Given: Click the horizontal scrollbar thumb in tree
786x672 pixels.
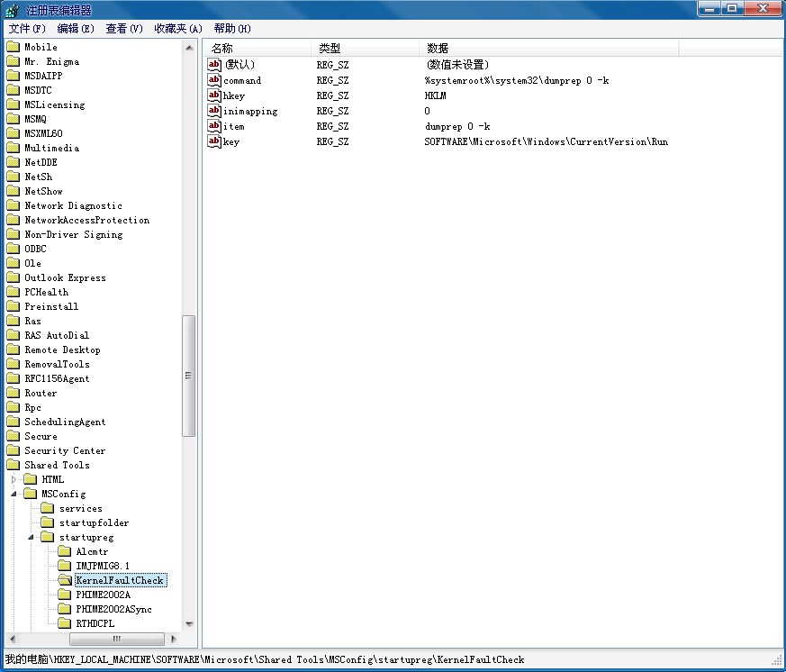Looking at the screenshot, I should [x=117, y=639].
